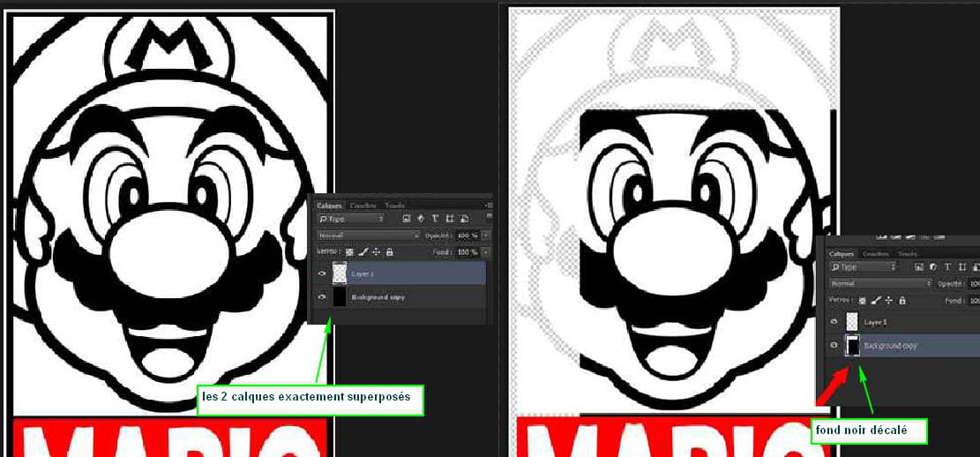Lock transparent pixels in the right panel
The image size is (980, 457).
[863, 301]
